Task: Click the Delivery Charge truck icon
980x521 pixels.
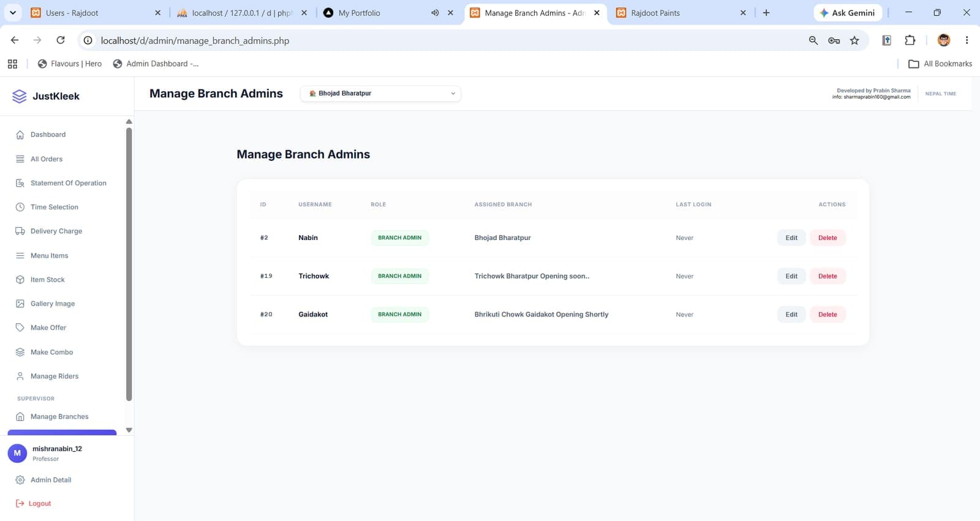Action: click(20, 231)
